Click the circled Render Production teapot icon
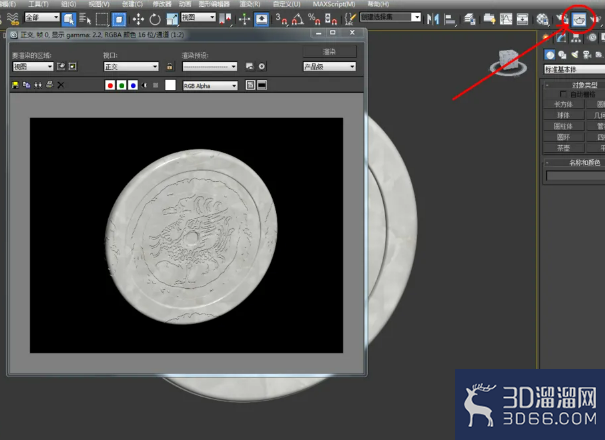This screenshot has width=605, height=440. pos(579,19)
